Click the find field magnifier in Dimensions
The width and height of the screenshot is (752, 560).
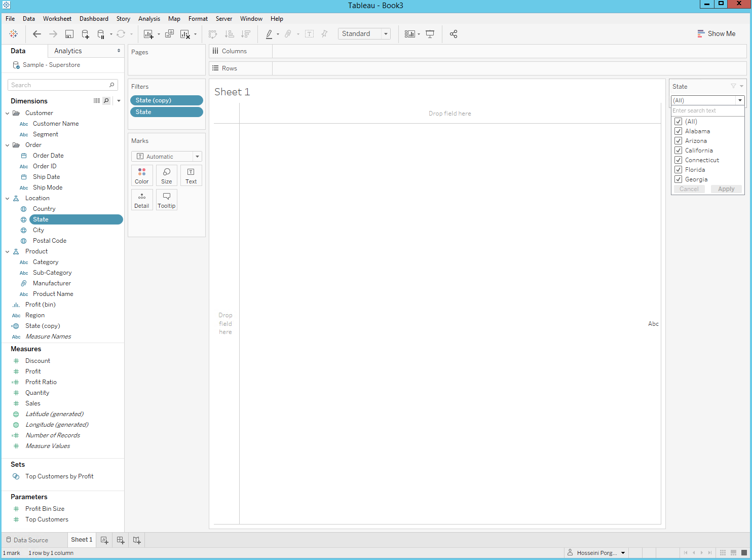point(106,101)
